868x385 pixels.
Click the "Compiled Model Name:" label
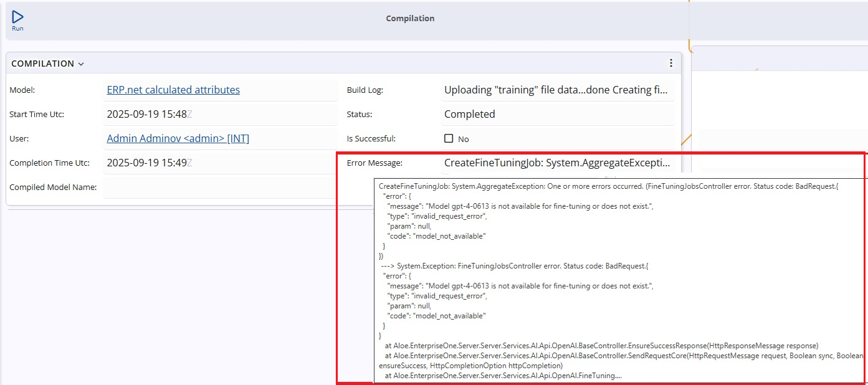53,188
